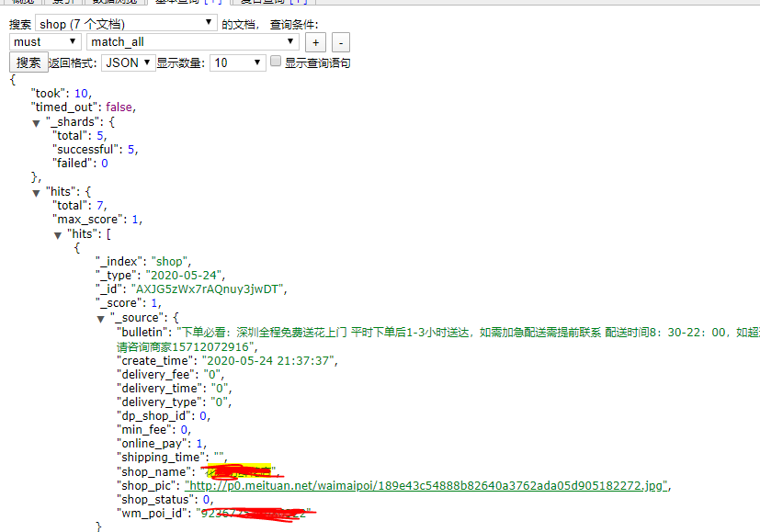760x532 pixels.
Task: Collapse the _shards JSON node
Action: click(x=37, y=121)
